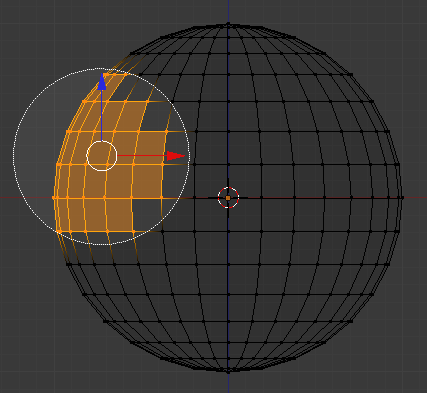Click the blue gizmo arrow shaft

102,115
